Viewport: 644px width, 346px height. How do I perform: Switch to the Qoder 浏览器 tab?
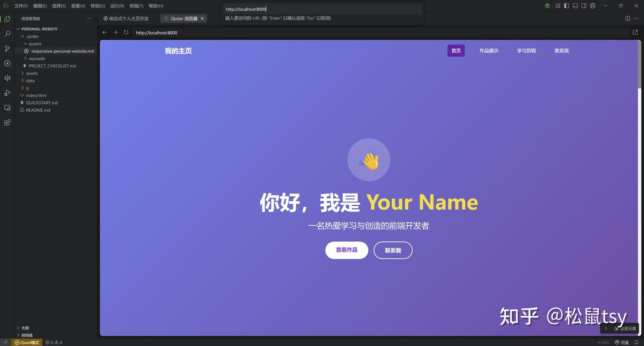[x=184, y=18]
